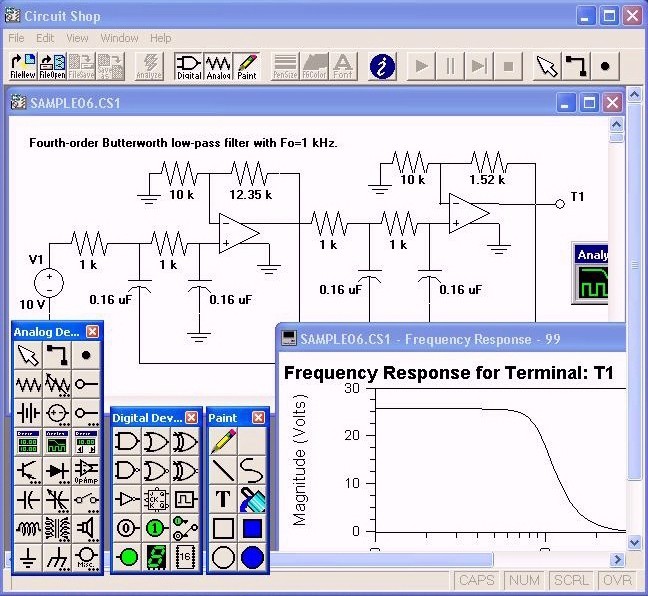Image resolution: width=648 pixels, height=596 pixels.
Task: Pick the diode in Analog palette
Action: [57, 471]
